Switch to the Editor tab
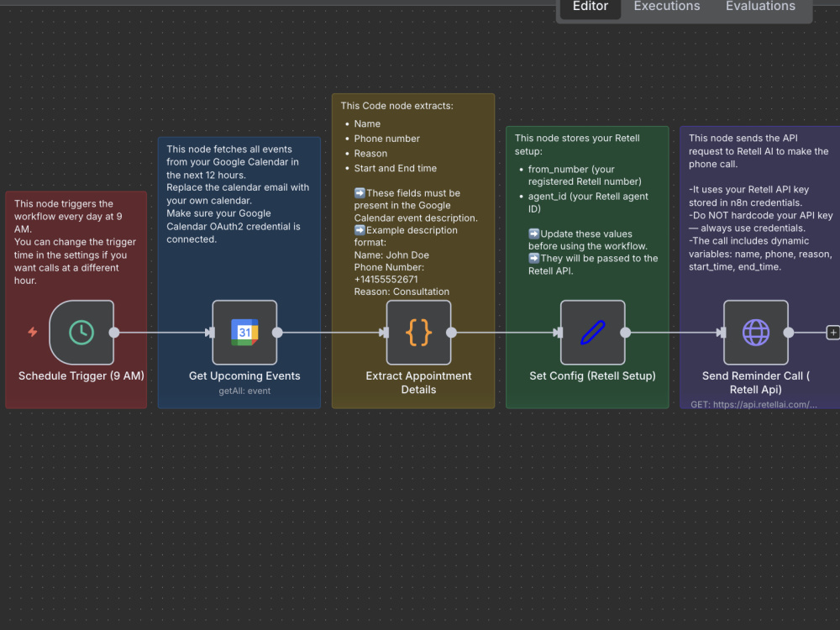Viewport: 840px width, 630px height. point(590,7)
